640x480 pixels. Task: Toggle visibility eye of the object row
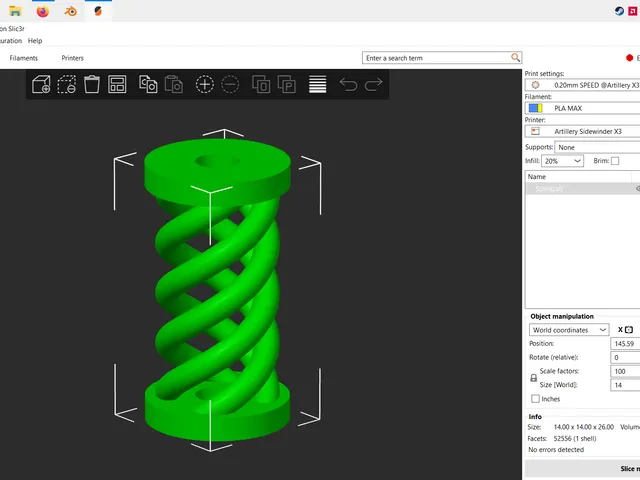pos(638,189)
